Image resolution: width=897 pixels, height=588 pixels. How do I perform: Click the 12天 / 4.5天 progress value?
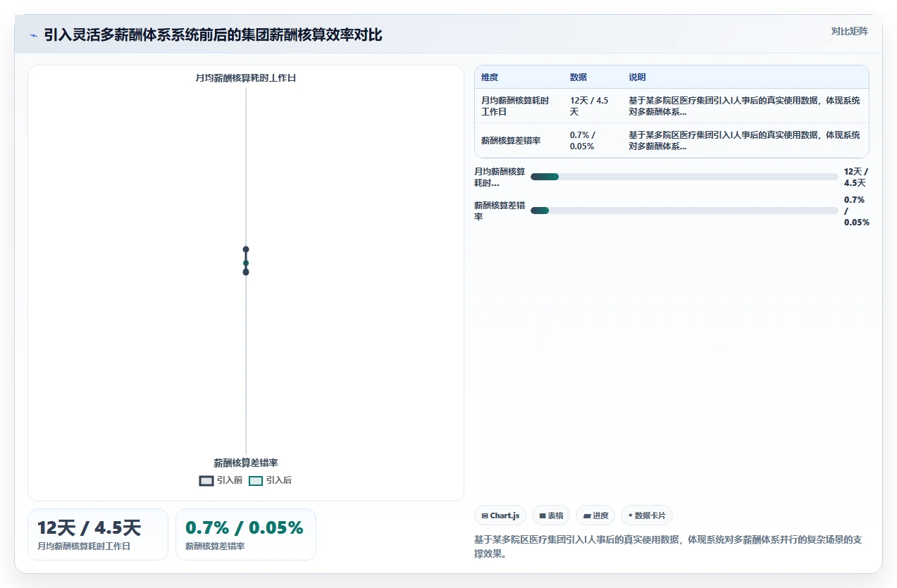pyautogui.click(x=856, y=177)
